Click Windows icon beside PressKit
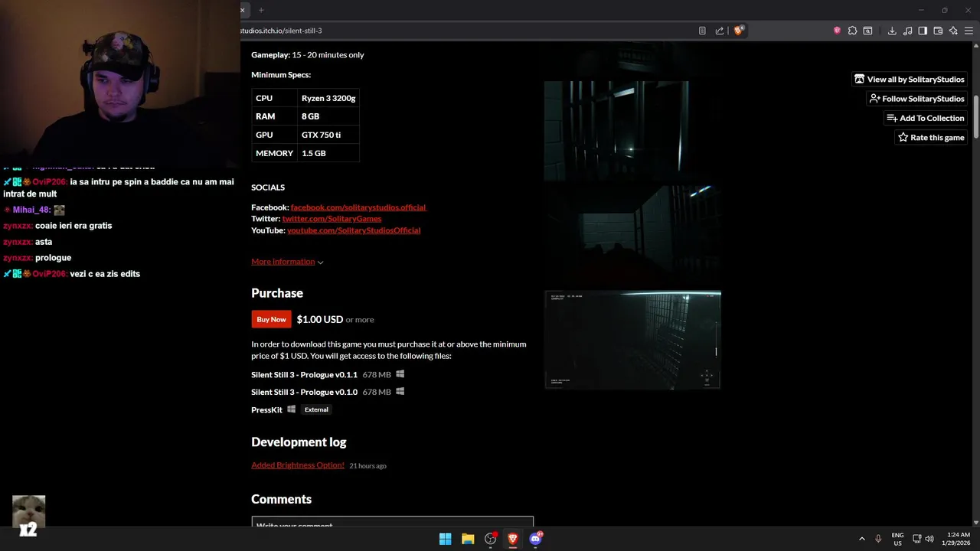Viewport: 980px width, 551px height. [291, 409]
